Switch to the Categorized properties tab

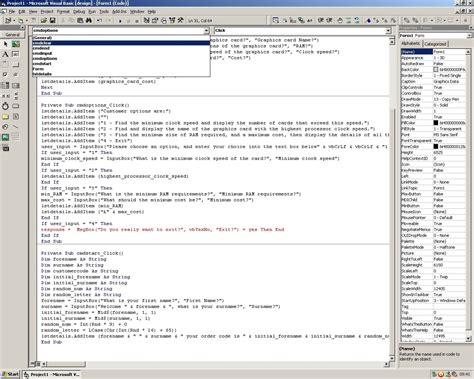click(x=435, y=44)
